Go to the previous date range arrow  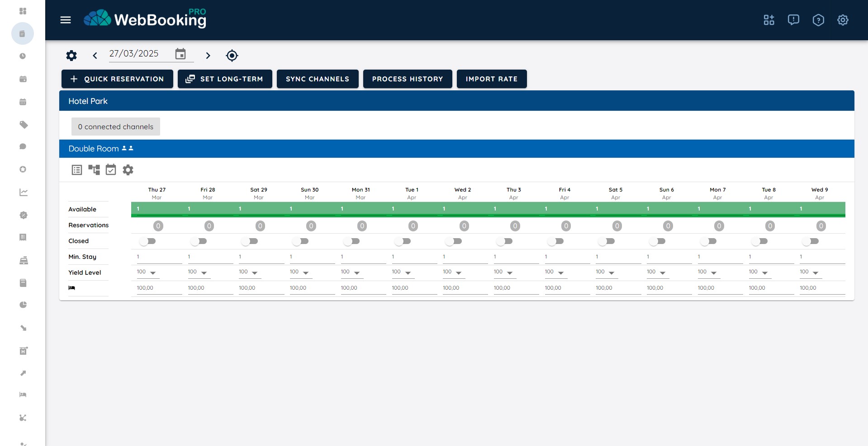pos(95,56)
